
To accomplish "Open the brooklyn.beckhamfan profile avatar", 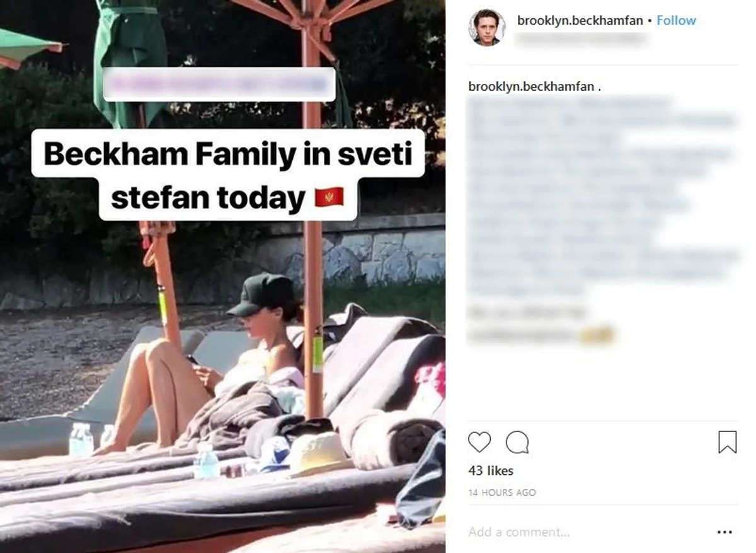I will pos(487,27).
